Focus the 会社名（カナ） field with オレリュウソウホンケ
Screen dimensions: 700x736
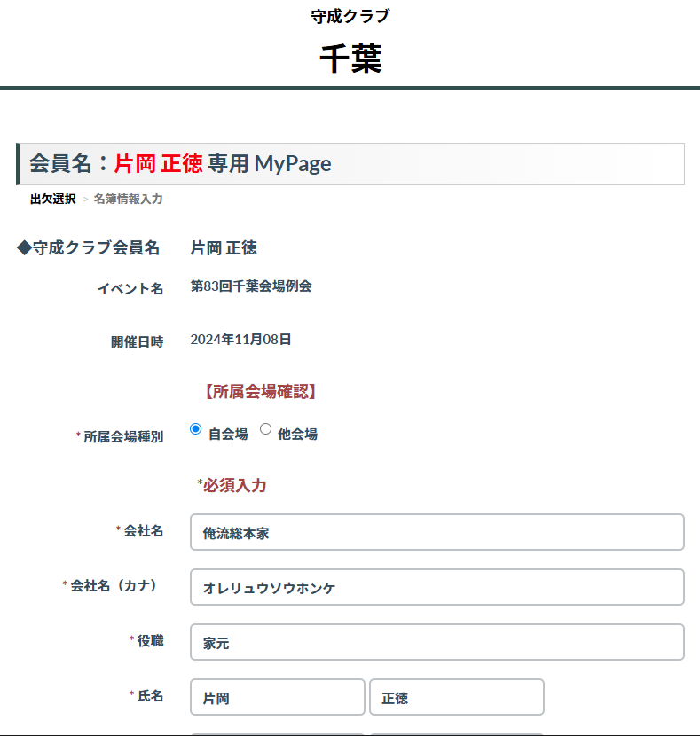[437, 587]
